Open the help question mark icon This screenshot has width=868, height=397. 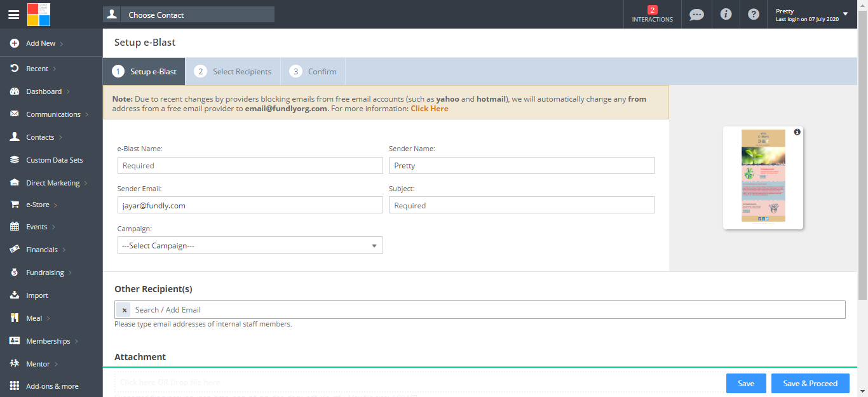754,14
